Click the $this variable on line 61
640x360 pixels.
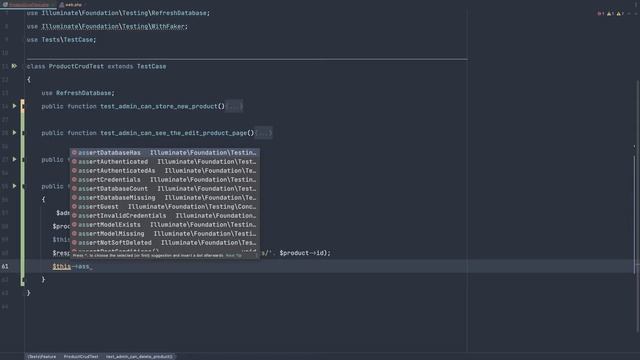(61, 267)
